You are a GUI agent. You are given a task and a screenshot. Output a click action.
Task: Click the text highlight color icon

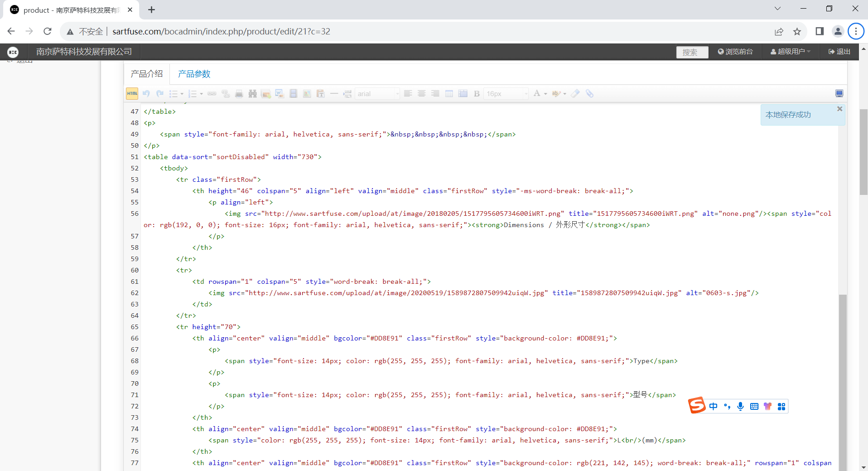(556, 93)
